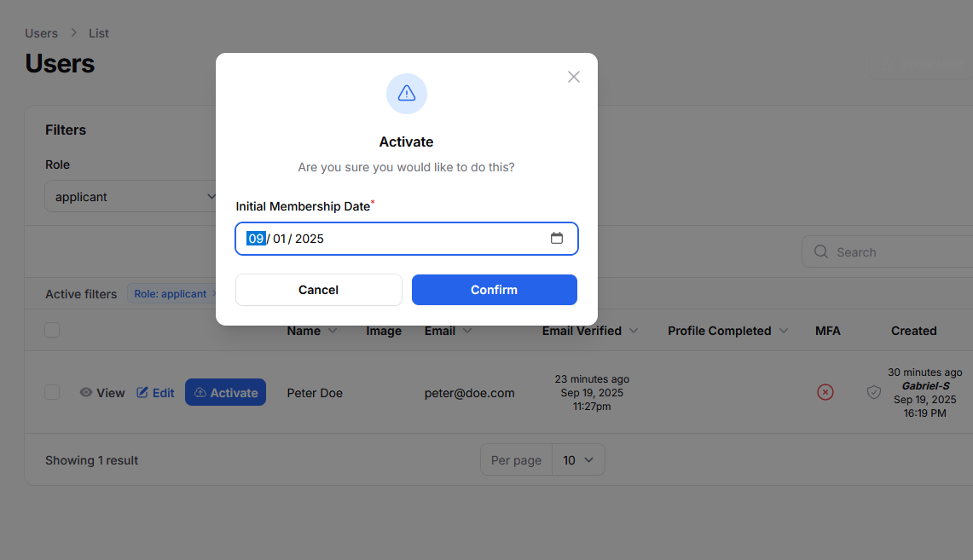The width and height of the screenshot is (973, 560).
Task: Click the search magnifier icon
Action: click(x=821, y=252)
